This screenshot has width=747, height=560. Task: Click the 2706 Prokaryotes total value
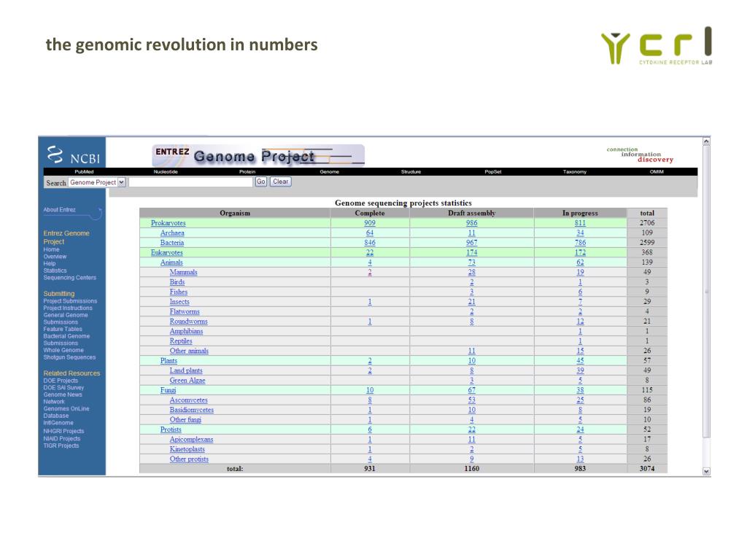647,223
